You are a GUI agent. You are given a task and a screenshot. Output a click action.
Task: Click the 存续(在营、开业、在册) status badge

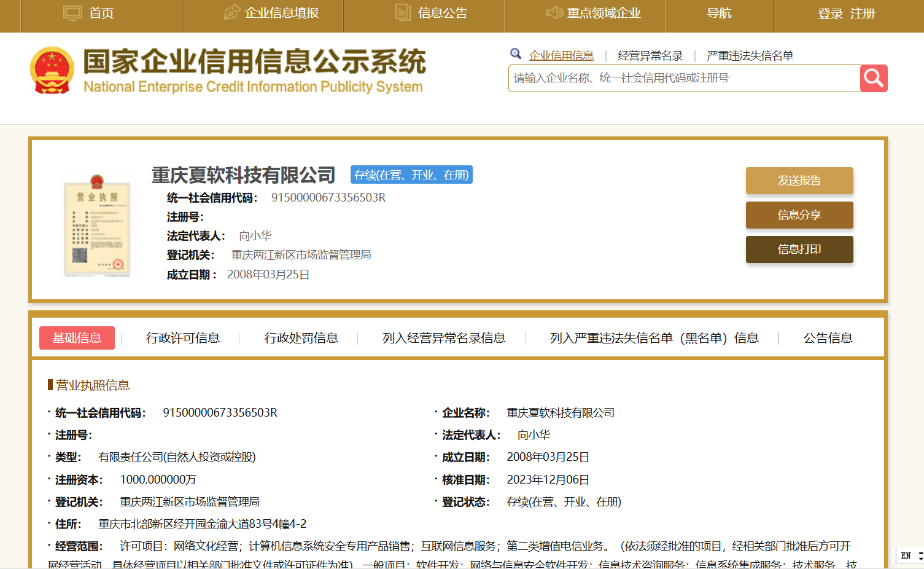[411, 175]
